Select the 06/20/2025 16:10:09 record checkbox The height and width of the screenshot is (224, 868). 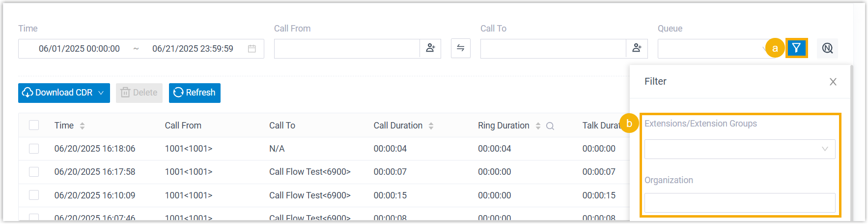click(x=34, y=195)
